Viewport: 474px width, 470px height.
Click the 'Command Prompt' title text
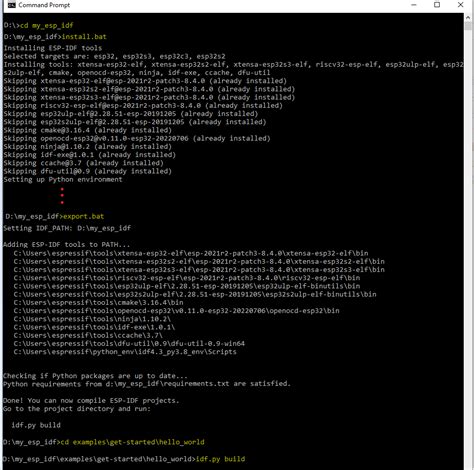[x=44, y=5]
